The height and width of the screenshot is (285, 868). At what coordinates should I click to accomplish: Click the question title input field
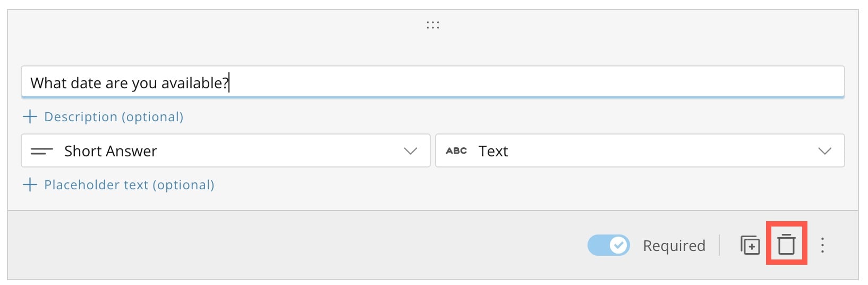433,82
